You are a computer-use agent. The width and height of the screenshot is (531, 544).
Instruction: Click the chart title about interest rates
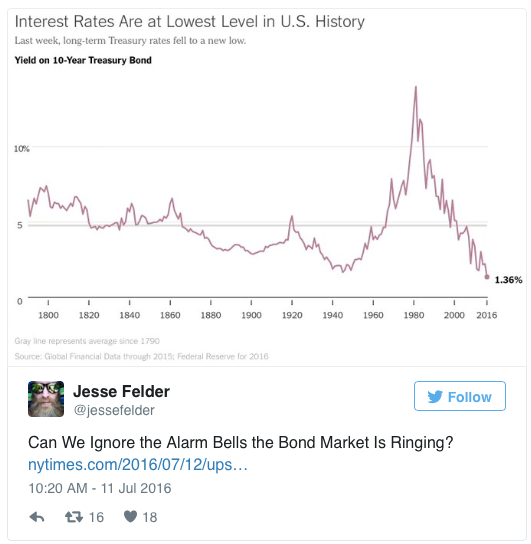[x=190, y=22]
